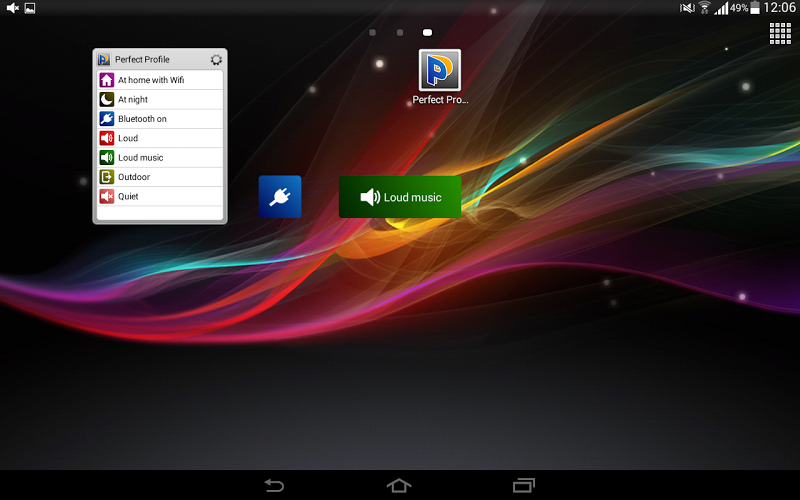Open the Recent apps navigation button
Image resolution: width=800 pixels, height=500 pixels.
pos(524,485)
